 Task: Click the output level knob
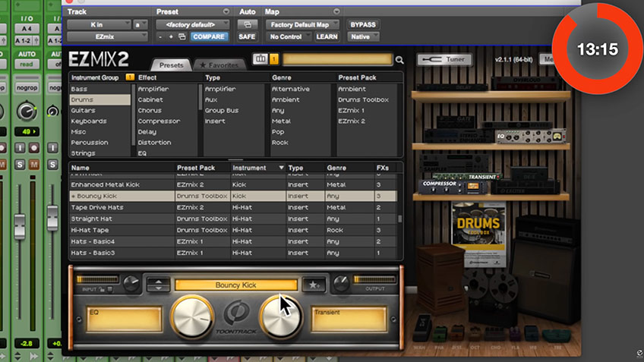pos(342,283)
